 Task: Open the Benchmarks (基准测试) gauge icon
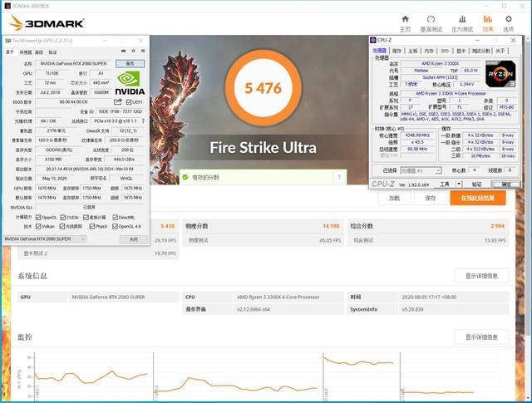(431, 18)
